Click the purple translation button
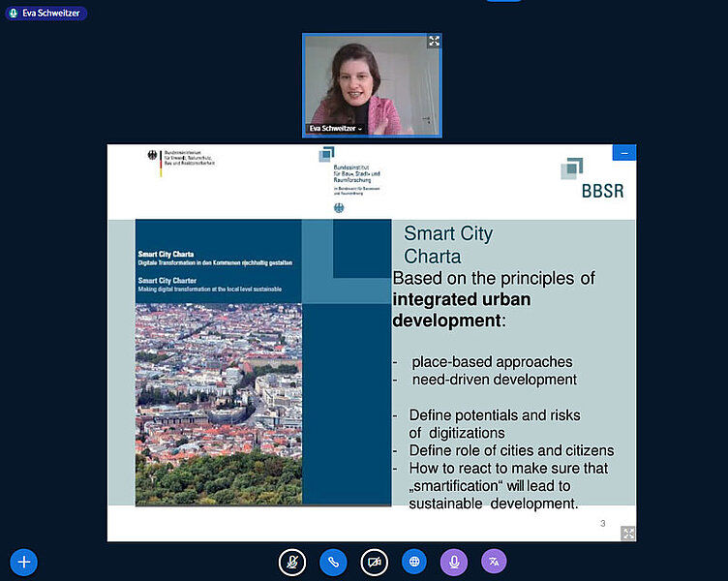 click(x=494, y=562)
